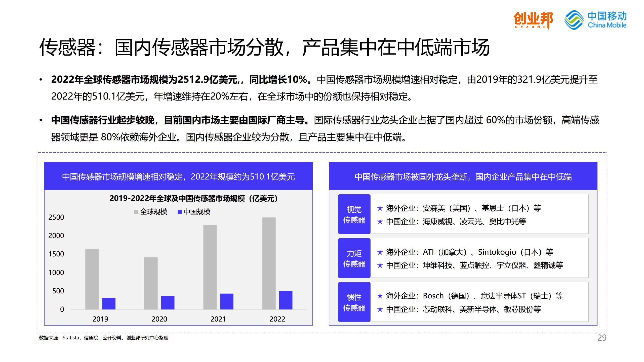Click the y-axis label 1500

[x=56, y=254]
